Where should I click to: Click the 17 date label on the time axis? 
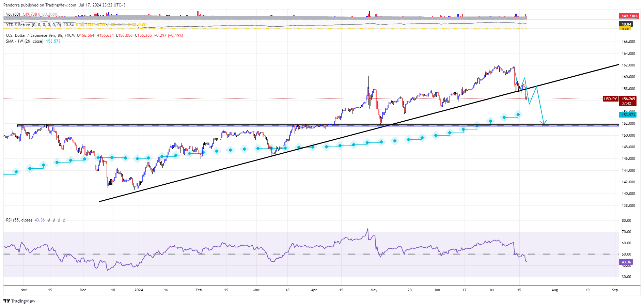tap(464, 290)
